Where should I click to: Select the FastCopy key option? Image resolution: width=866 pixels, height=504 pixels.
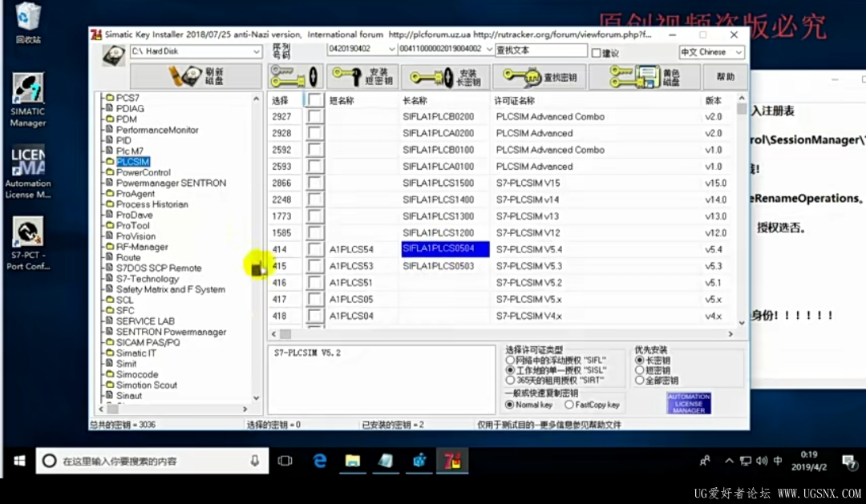pyautogui.click(x=569, y=405)
